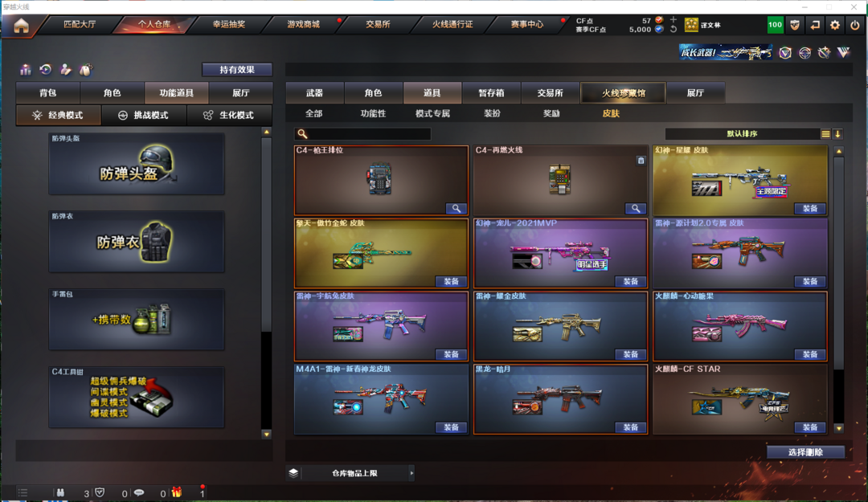Filter items by 功能性
868x502 pixels.
click(x=373, y=113)
